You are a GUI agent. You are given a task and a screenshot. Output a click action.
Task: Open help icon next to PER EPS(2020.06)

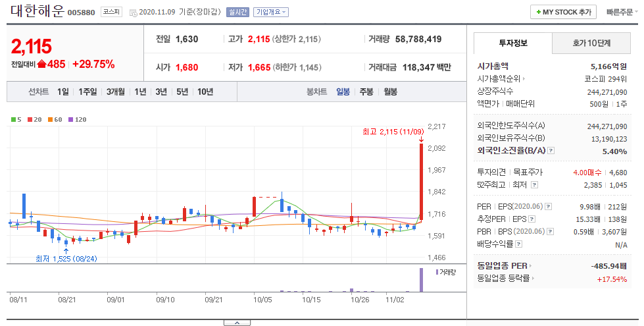coord(549,206)
